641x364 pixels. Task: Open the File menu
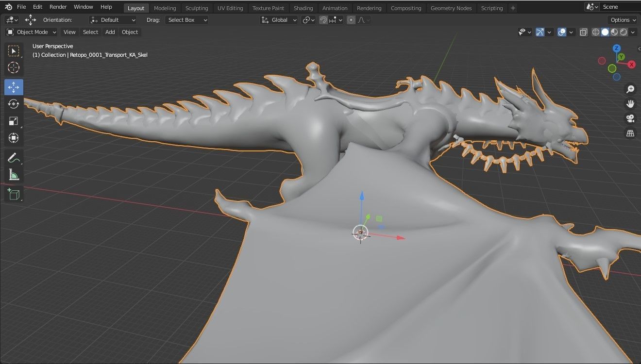[21, 7]
